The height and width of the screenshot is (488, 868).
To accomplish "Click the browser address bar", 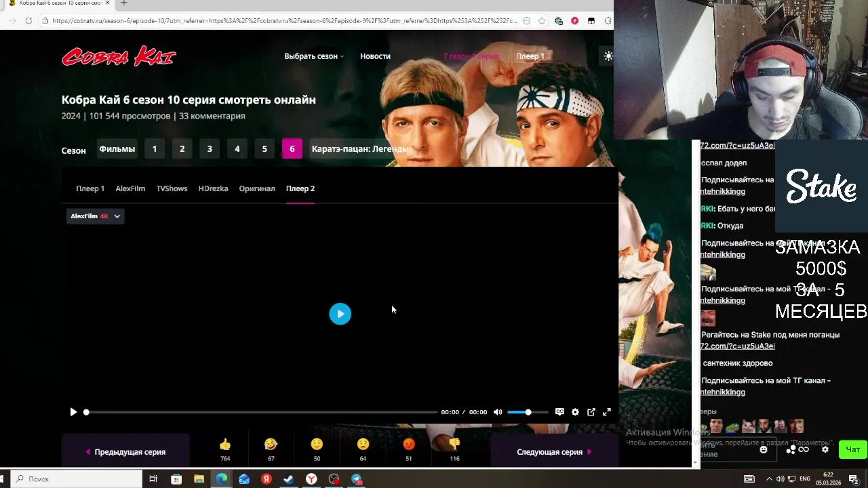I will (x=285, y=21).
